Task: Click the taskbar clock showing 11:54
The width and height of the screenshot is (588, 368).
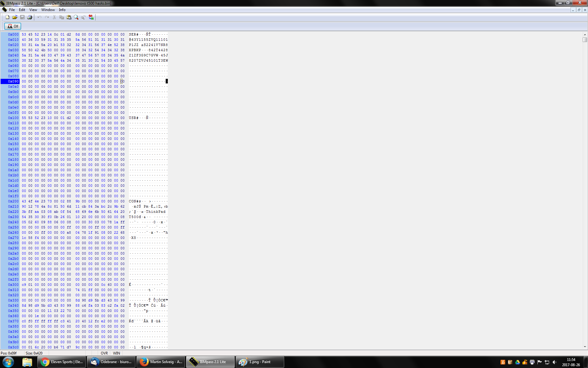Action: click(x=571, y=362)
